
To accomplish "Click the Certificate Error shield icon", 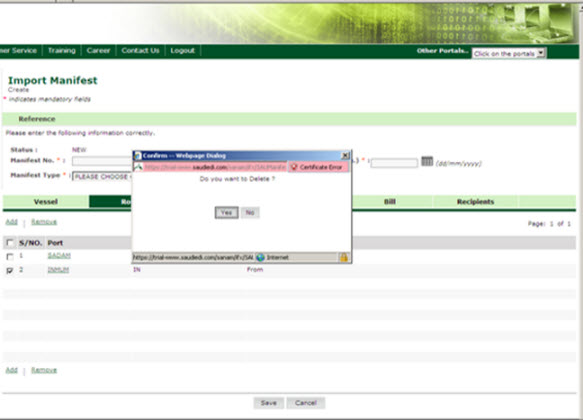I will pos(294,167).
